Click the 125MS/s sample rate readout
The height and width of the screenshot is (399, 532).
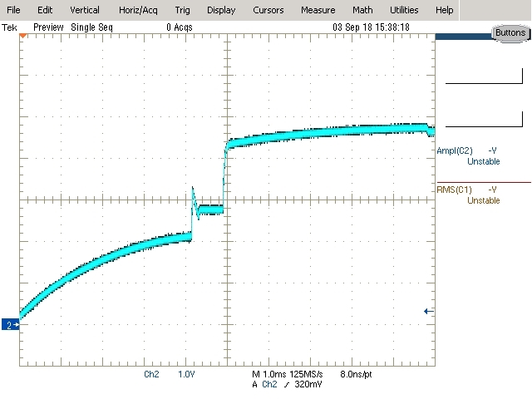point(306,374)
